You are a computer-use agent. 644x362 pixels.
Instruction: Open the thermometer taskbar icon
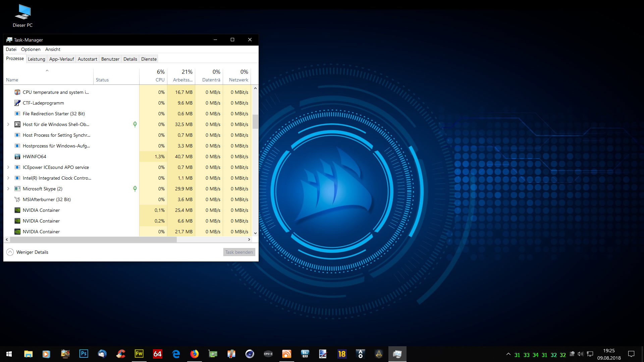click(231, 354)
